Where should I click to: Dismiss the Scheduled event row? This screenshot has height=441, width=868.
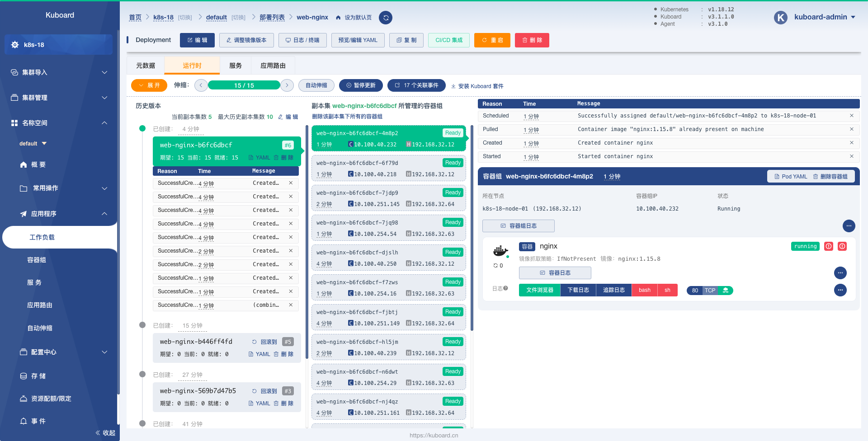pos(852,116)
